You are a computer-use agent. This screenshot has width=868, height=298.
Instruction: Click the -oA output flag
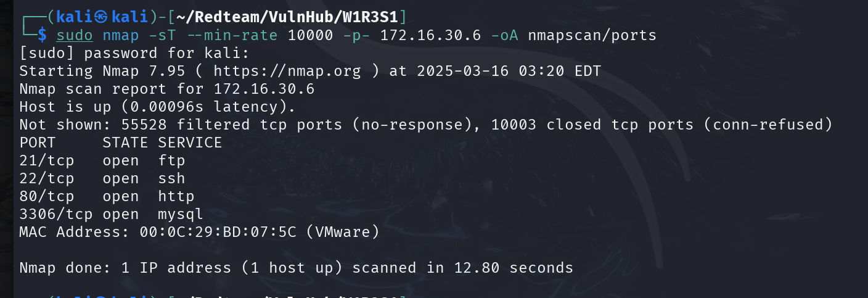(x=504, y=35)
